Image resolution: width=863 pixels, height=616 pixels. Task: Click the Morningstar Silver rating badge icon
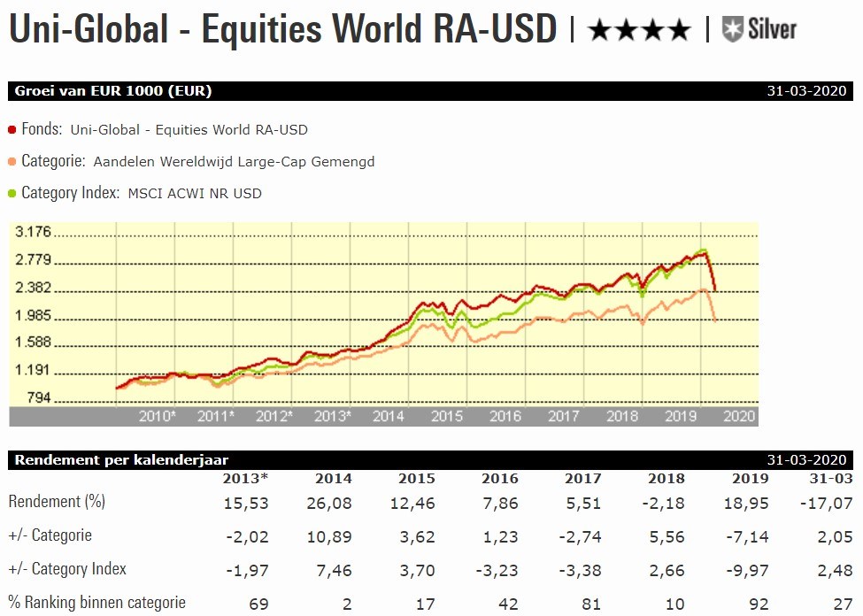click(732, 29)
